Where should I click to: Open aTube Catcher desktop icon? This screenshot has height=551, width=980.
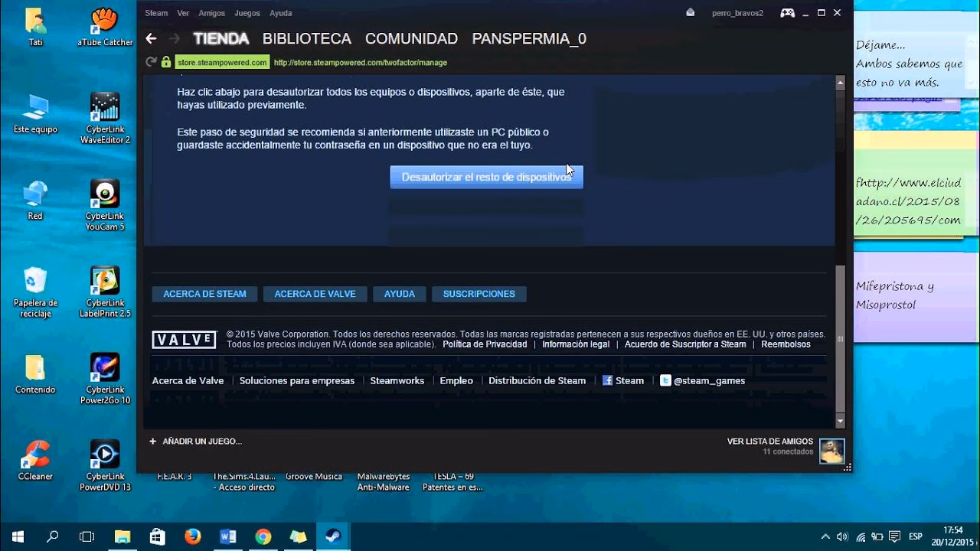105,27
